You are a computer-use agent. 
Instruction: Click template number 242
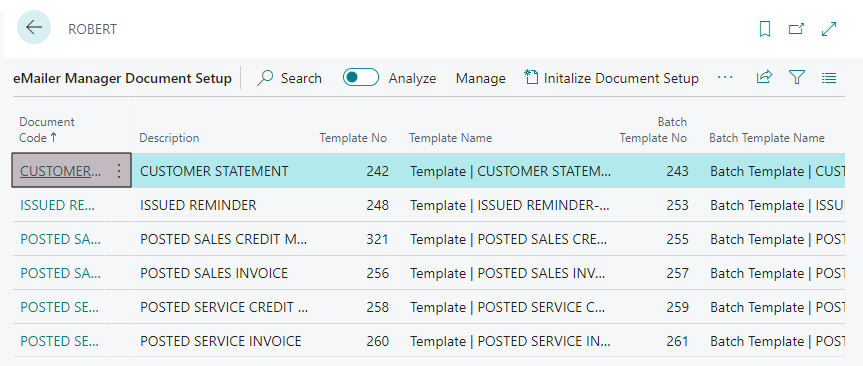pos(378,171)
